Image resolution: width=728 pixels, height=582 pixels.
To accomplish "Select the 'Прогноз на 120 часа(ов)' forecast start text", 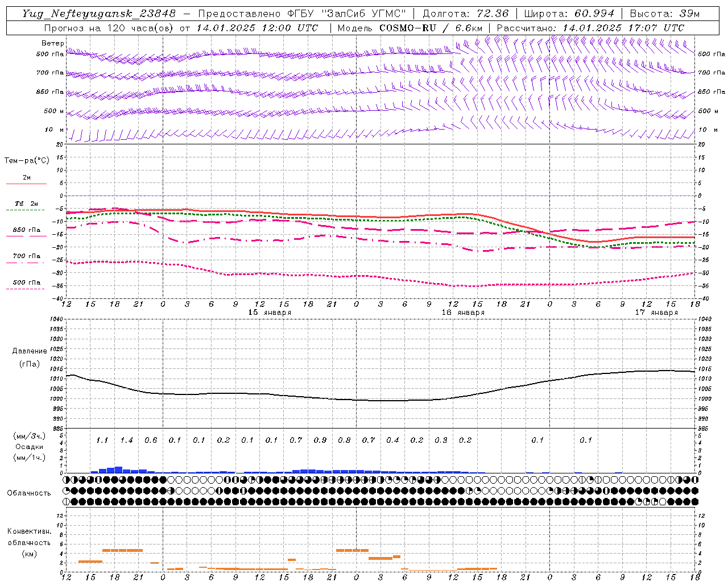I will (109, 28).
